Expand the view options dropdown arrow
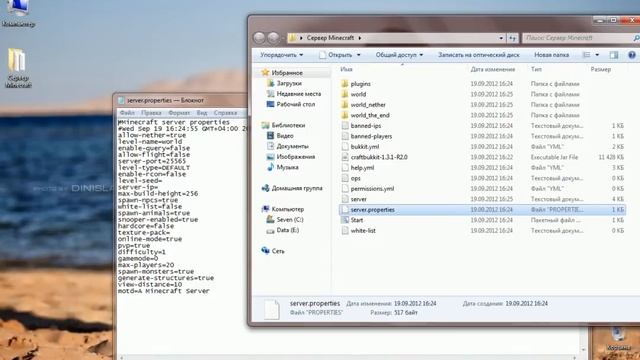The image size is (640, 360). [x=597, y=55]
